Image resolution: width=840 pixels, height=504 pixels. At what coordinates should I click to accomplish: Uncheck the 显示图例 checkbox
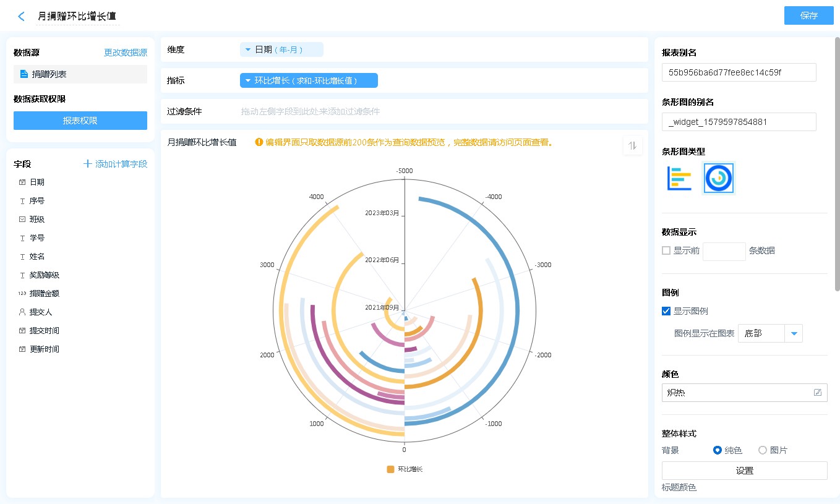tap(666, 311)
